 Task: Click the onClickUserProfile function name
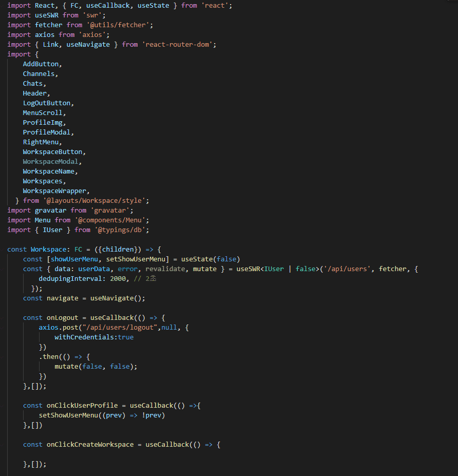(82, 405)
